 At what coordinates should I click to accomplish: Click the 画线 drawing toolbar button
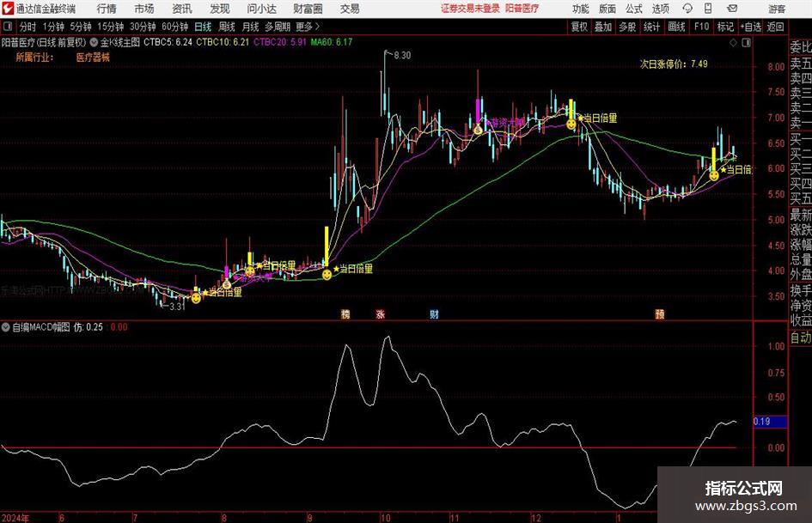[x=676, y=27]
